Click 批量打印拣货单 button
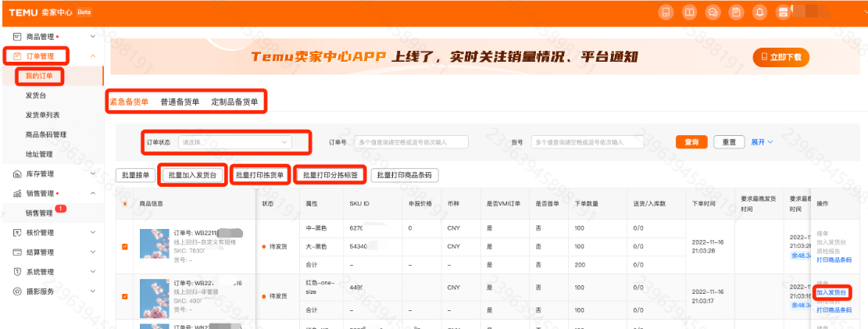Viewport: 868px width, 329px height. tap(259, 175)
